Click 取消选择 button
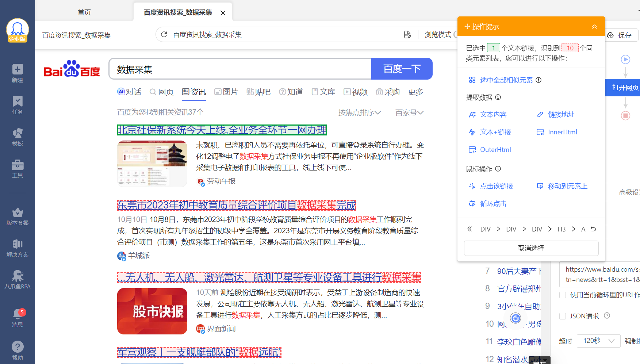 (x=531, y=248)
